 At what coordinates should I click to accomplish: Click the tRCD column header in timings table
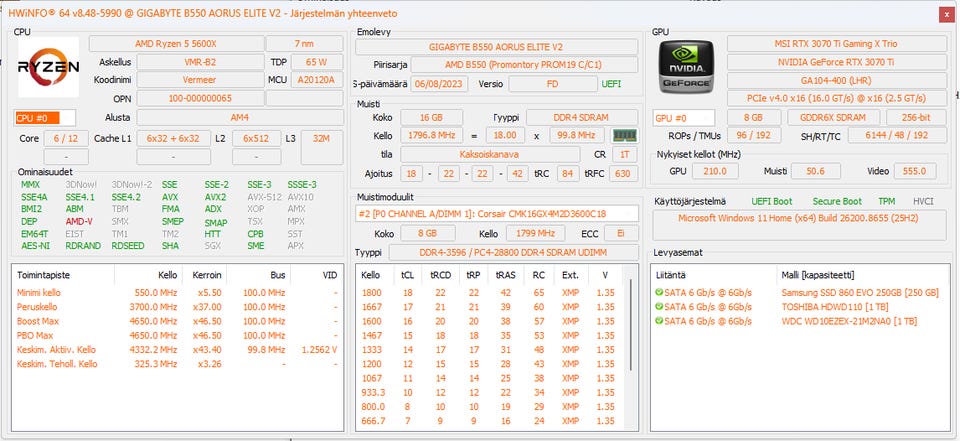click(441, 275)
